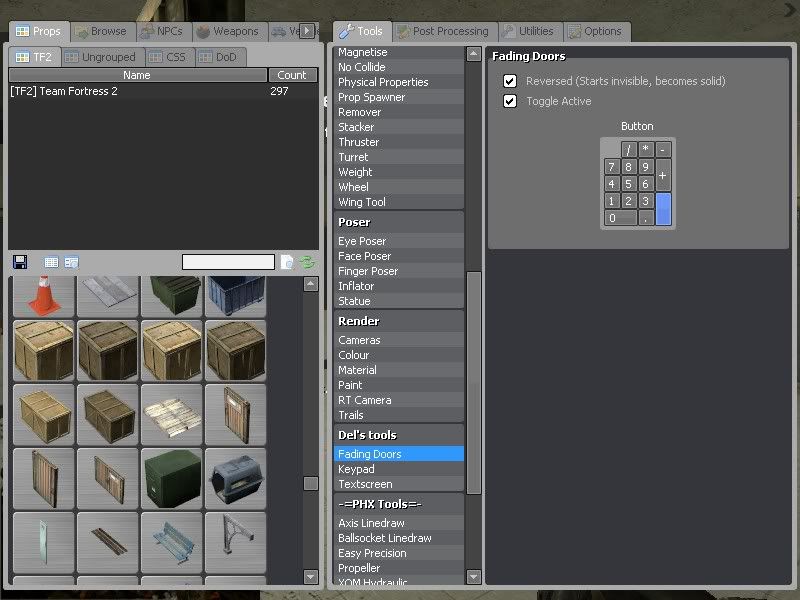Screen dimensions: 800x600
Task: Toggle Reversed (Starts invisible) checkbox
Action: point(510,81)
